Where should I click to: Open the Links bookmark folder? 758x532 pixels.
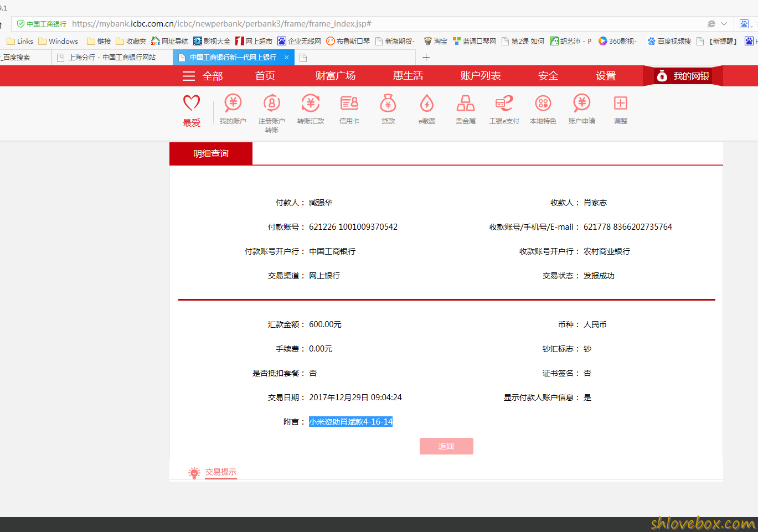tap(19, 41)
